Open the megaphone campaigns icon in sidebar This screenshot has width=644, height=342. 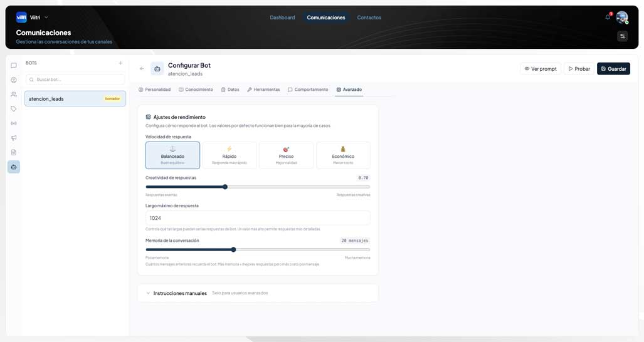tap(14, 138)
